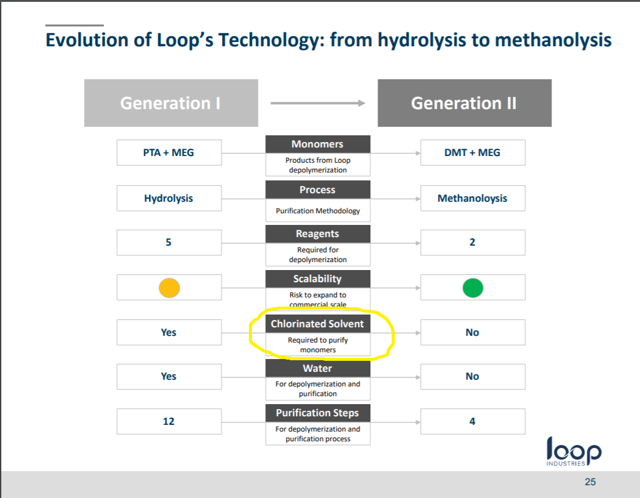Click the slide title about hydrolysis to methanolysis

tap(328, 40)
